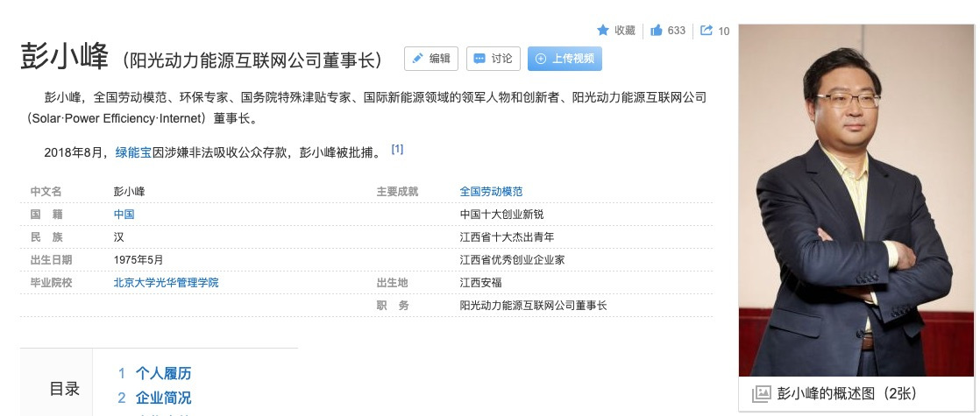The height and width of the screenshot is (416, 980).
Task: Click the thumbs-up like icon
Action: 657,30
